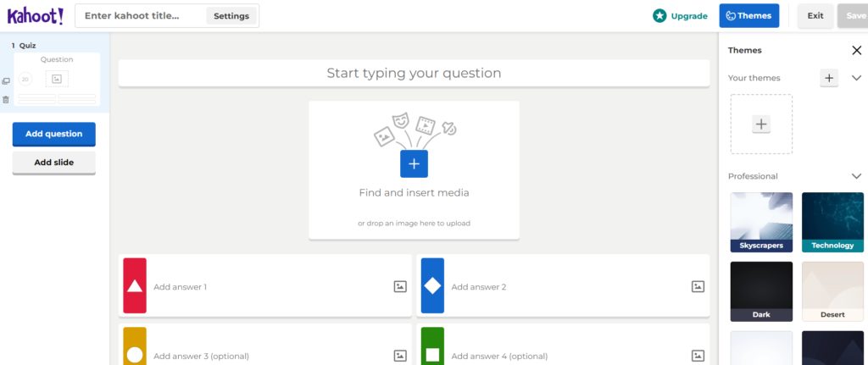
Task: Click Upgrade link
Action: coord(680,16)
